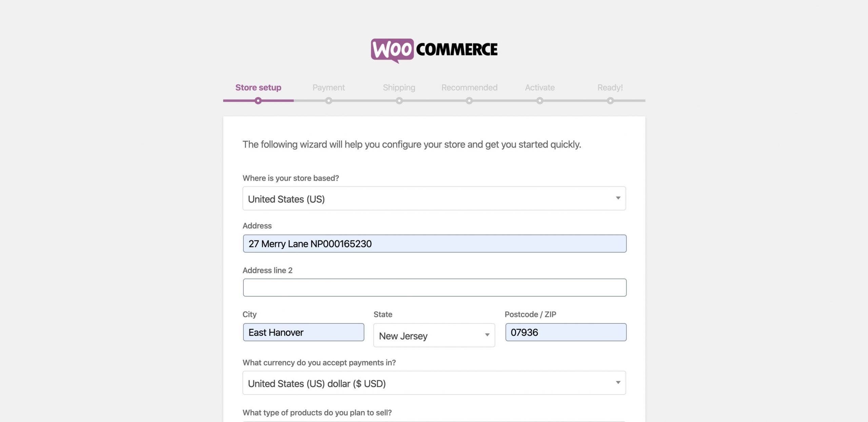Viewport: 868px width, 422px height.
Task: Click the country dropdown arrow
Action: click(618, 198)
